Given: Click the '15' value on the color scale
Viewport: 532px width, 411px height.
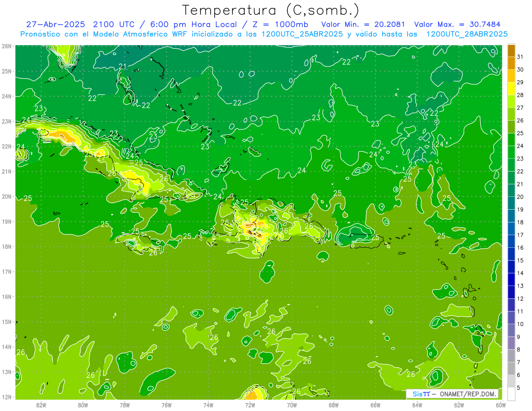Looking at the screenshot, I should (520, 261).
